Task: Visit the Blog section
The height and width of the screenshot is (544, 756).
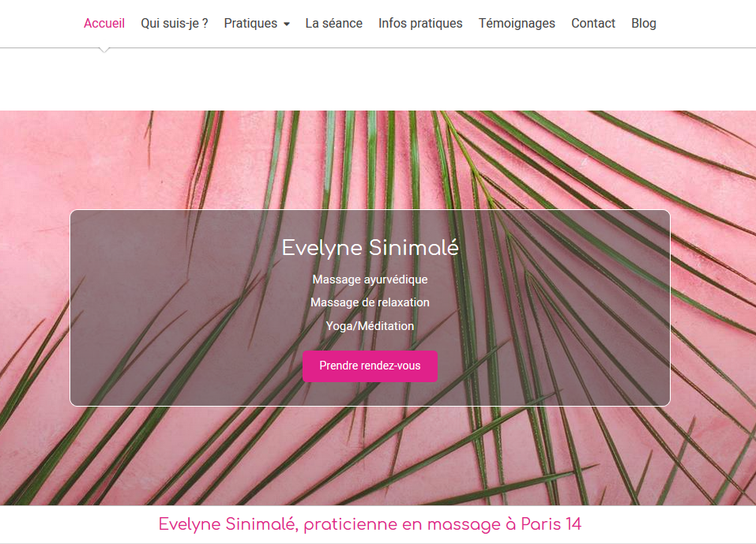Action: pyautogui.click(x=644, y=23)
